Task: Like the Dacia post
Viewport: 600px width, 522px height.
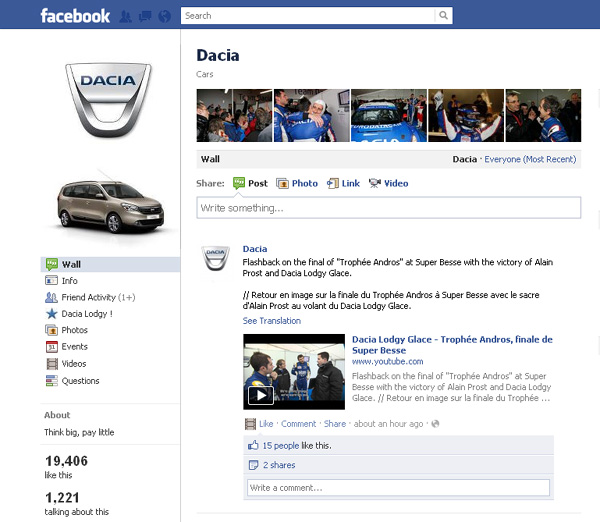Action: pos(265,424)
